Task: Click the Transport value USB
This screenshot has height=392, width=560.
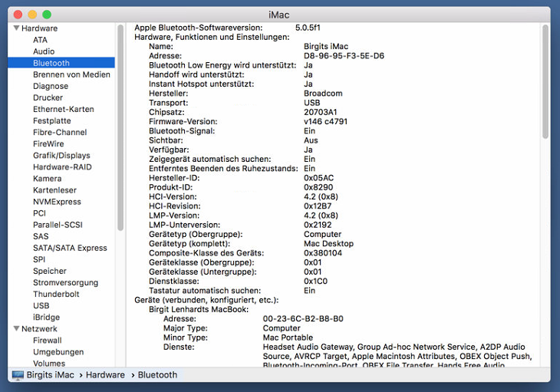Action: tap(311, 103)
